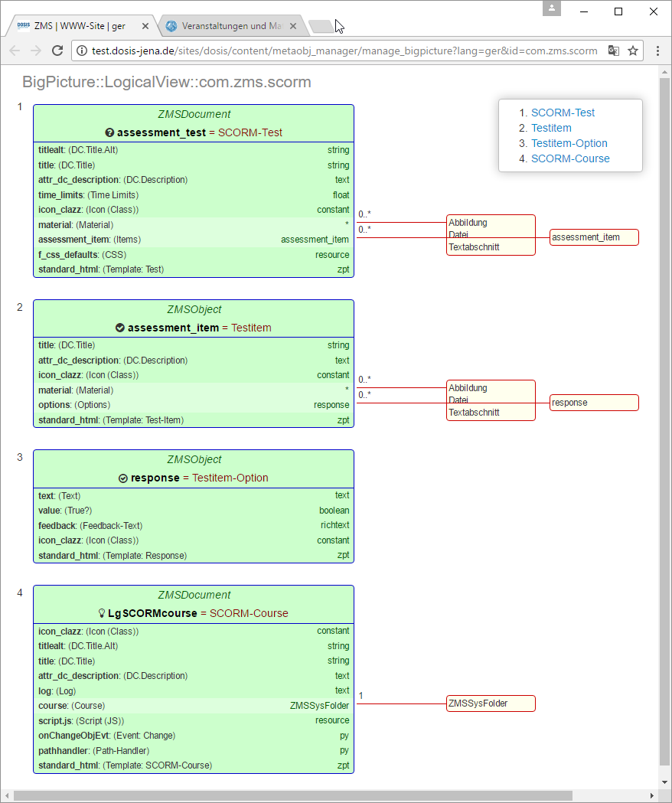Click the horizontal scrollbar thumb
Image resolution: width=672 pixels, height=803 pixels.
pos(293,796)
